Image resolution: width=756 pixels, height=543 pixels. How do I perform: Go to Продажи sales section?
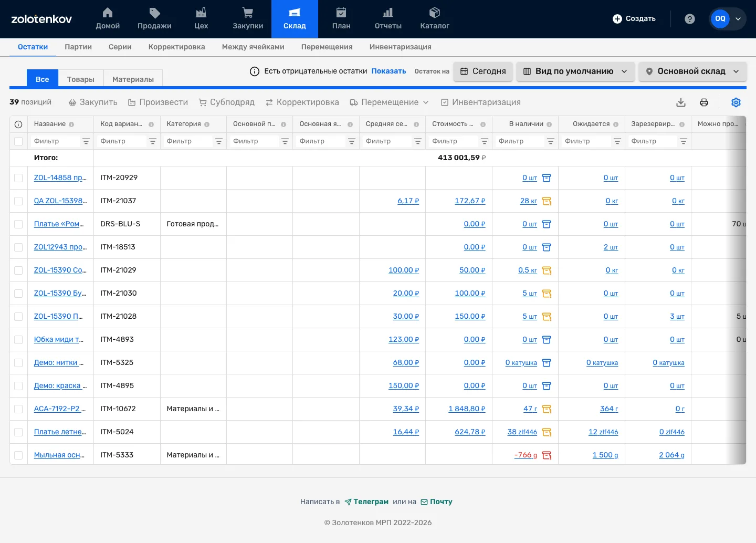pos(154,19)
